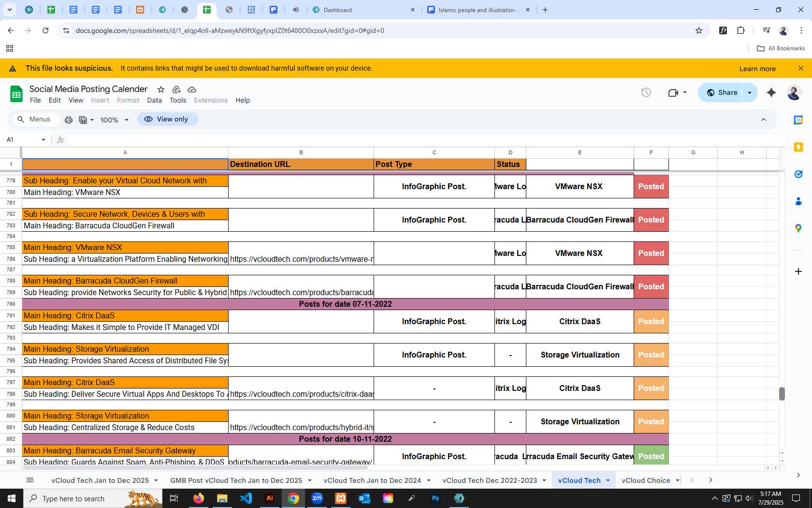The height and width of the screenshot is (508, 812).
Task: Click the move-to-folder icon beside title
Action: click(176, 90)
